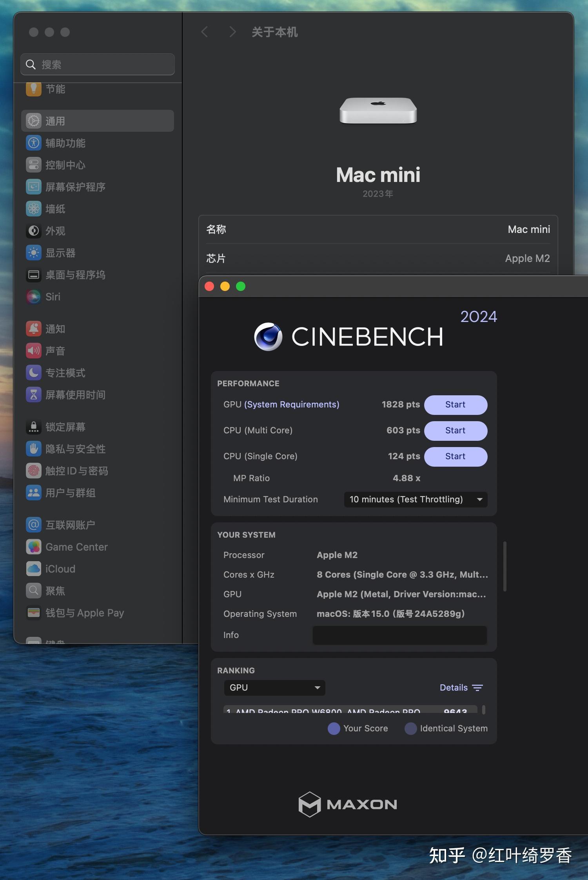Screen dimensions: 588x880
Task: Open Control Center (控制中心) settings
Action: point(65,165)
